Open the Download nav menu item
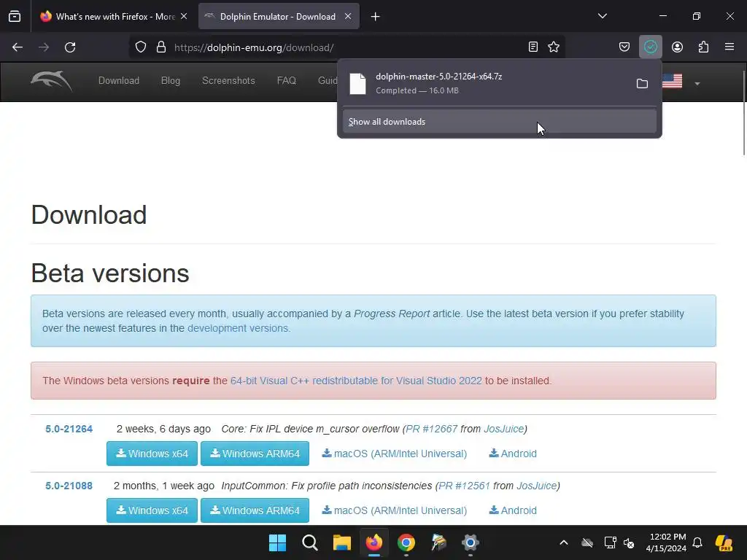747x560 pixels. coord(119,80)
